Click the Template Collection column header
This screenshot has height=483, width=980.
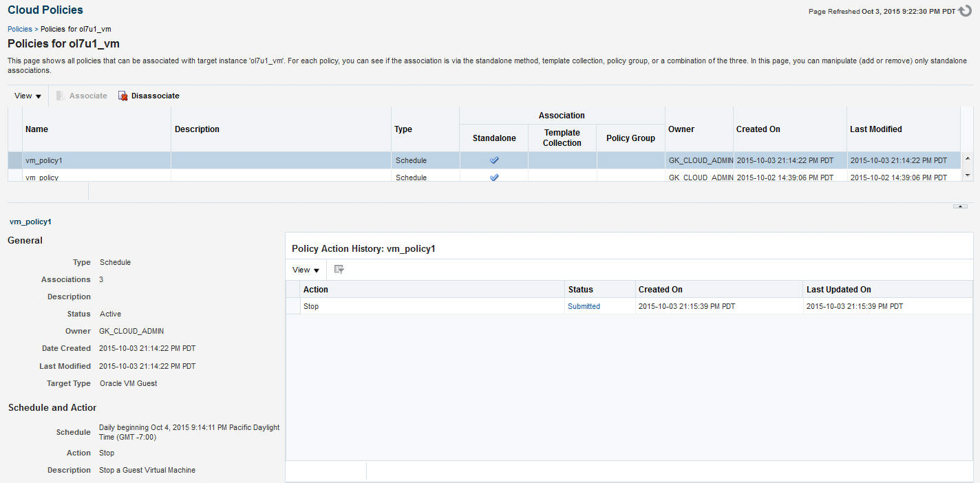tap(562, 138)
